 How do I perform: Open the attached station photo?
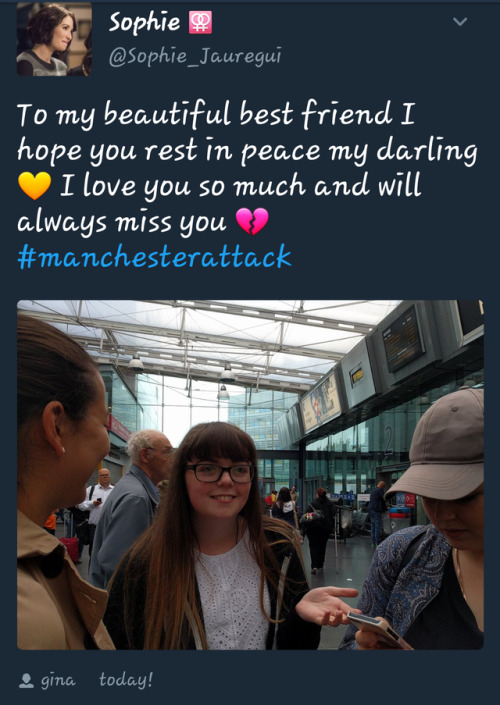coord(250,475)
